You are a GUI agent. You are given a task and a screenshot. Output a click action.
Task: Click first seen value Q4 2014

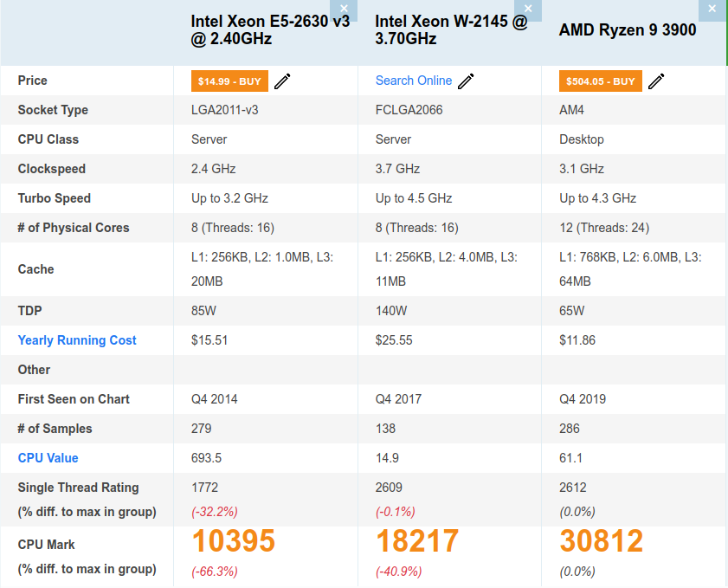pos(215,399)
